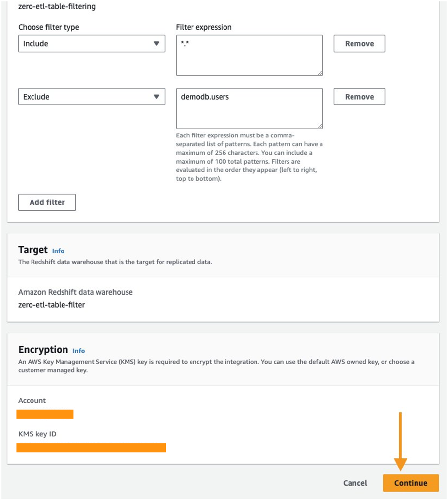Click the redacted Account value bar
The image size is (448, 501).
coord(45,414)
